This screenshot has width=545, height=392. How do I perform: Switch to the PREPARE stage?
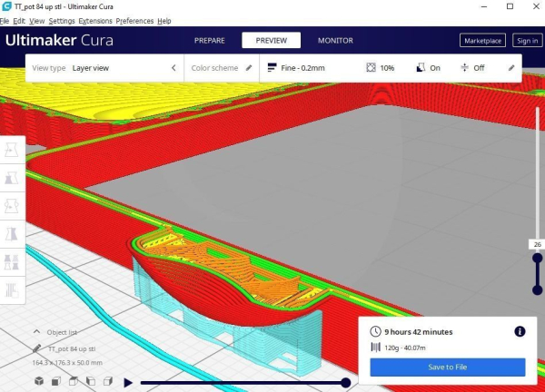[x=210, y=41]
